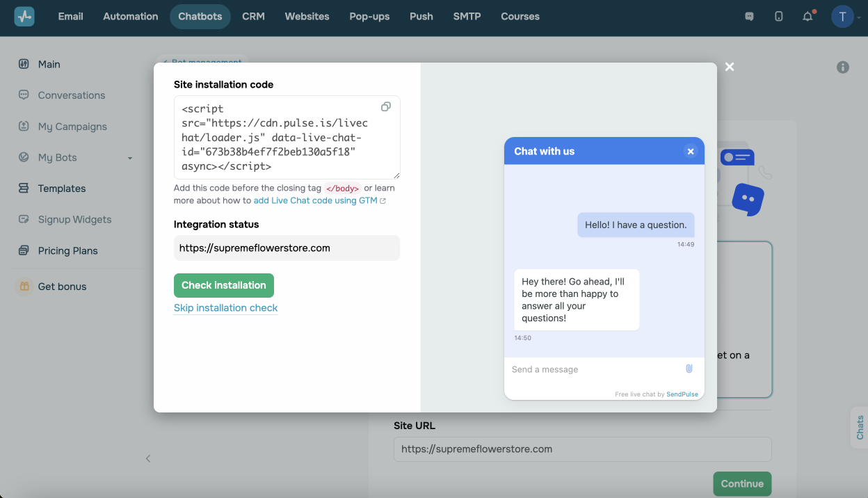The image size is (868, 498).
Task: Click the Site URL input field
Action: pos(583,449)
